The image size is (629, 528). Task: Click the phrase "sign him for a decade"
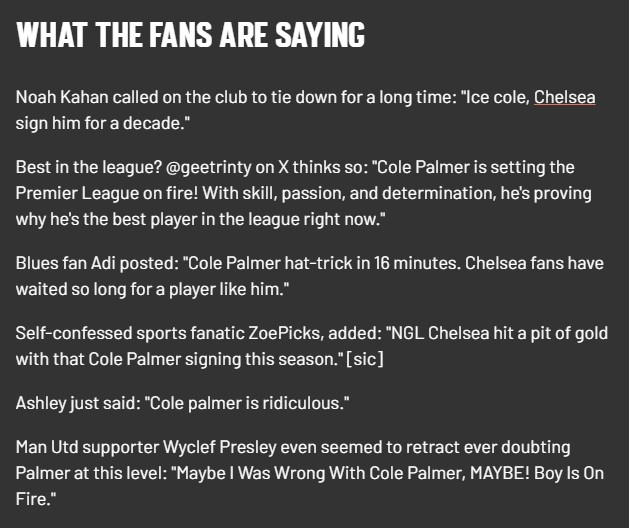[99, 124]
